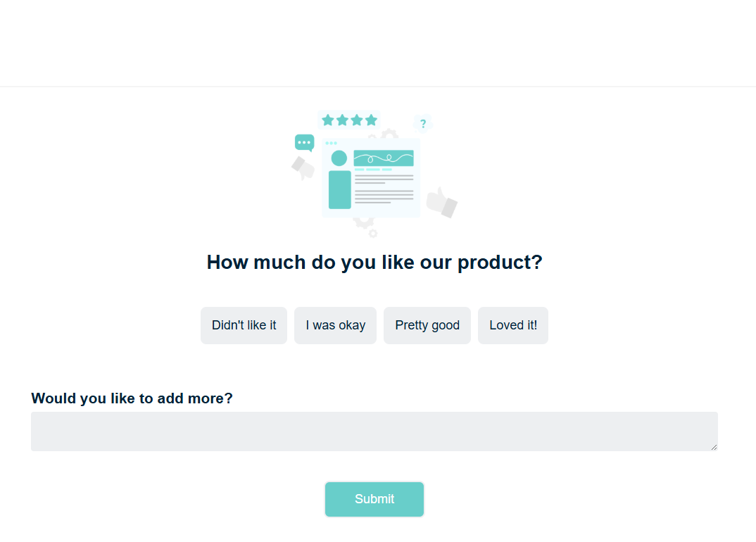Image resolution: width=756 pixels, height=542 pixels.
Task: Click the second star in the illustration
Action: coord(342,120)
